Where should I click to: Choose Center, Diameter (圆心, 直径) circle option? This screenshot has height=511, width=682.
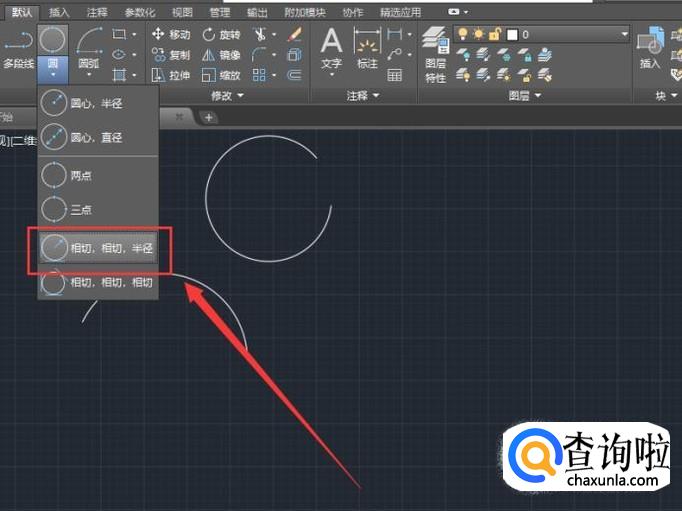98,137
